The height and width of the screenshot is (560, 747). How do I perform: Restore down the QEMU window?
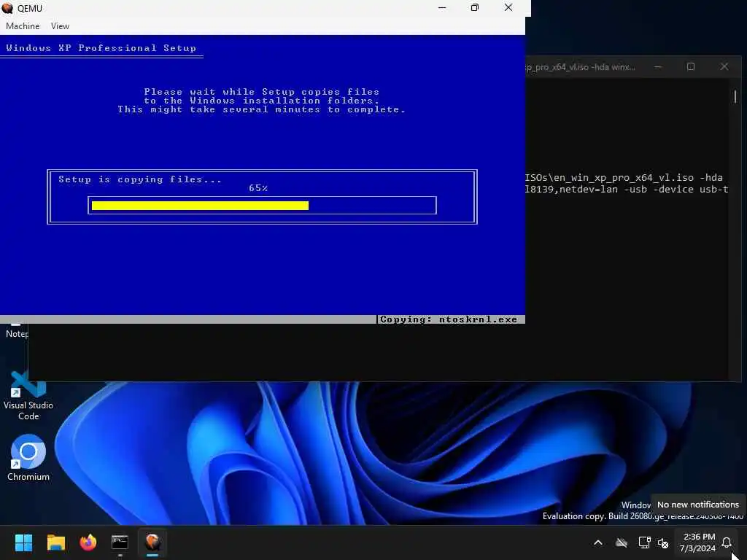pos(474,7)
